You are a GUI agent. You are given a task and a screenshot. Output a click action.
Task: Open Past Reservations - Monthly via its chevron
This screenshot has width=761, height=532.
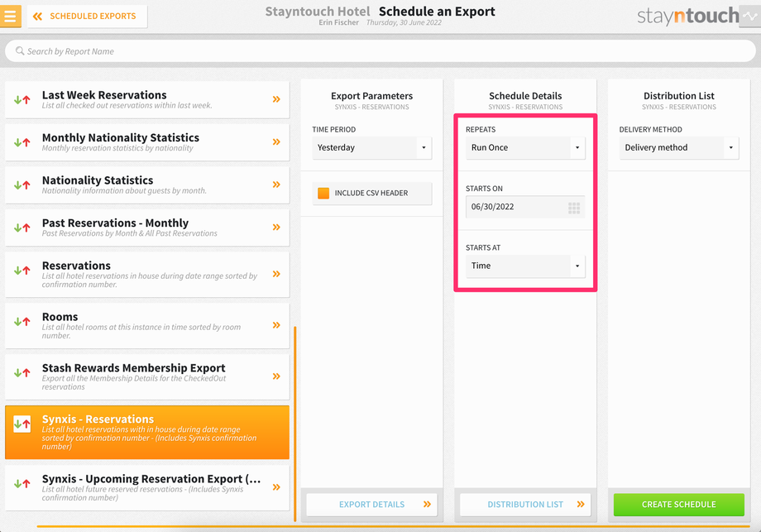276,228
